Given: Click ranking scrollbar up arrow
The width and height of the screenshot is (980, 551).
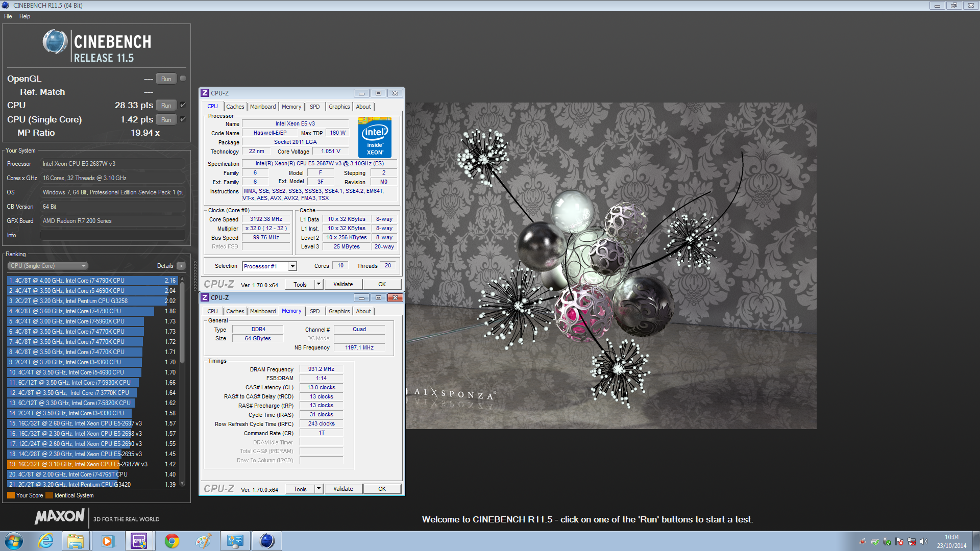Looking at the screenshot, I should pyautogui.click(x=182, y=280).
